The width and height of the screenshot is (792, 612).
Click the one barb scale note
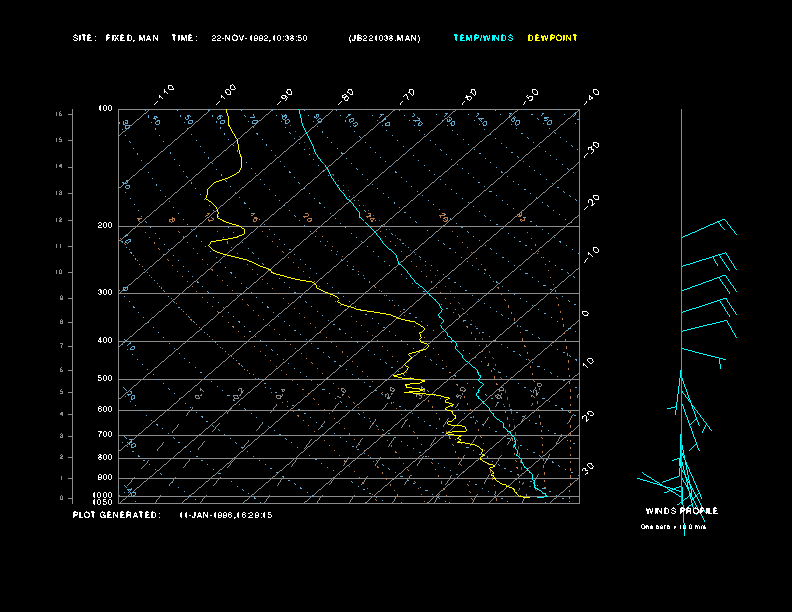(x=680, y=526)
